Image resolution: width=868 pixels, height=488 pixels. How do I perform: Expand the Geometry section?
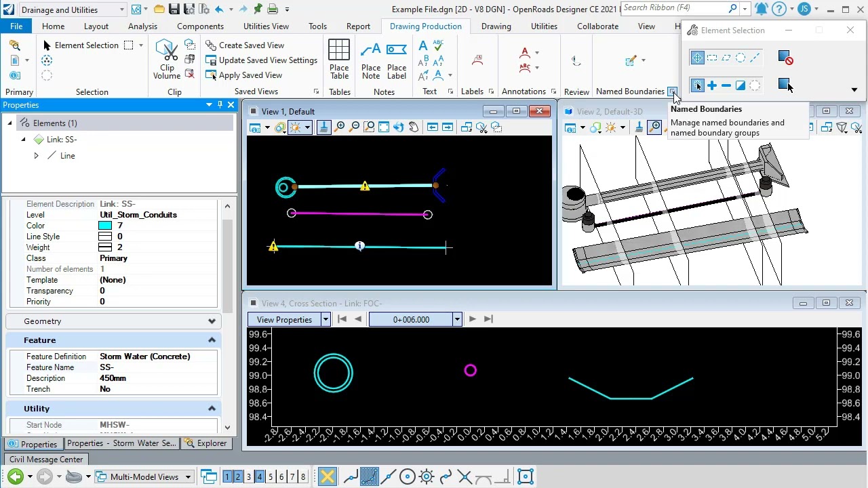click(212, 321)
